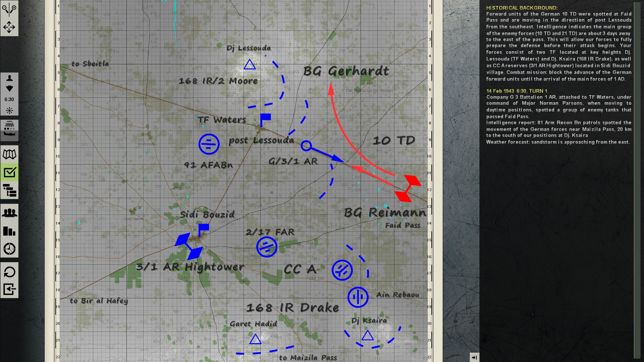Open the order of battle tree icon

tap(9, 190)
